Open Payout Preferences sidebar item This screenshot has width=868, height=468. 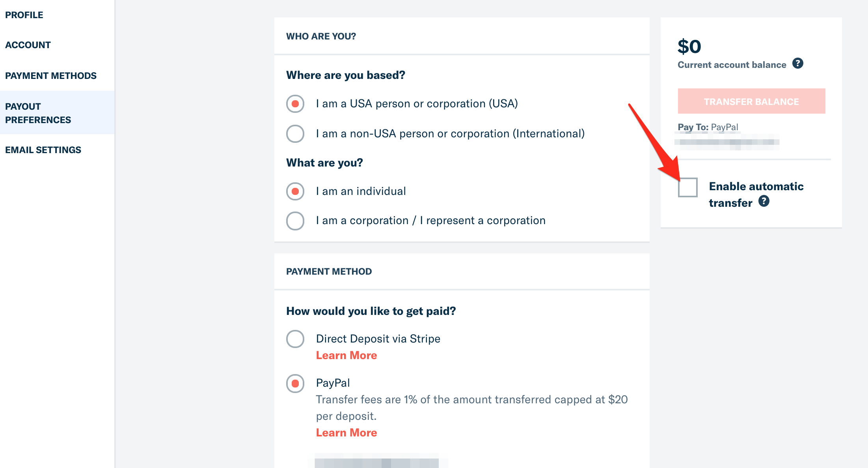pyautogui.click(x=38, y=113)
